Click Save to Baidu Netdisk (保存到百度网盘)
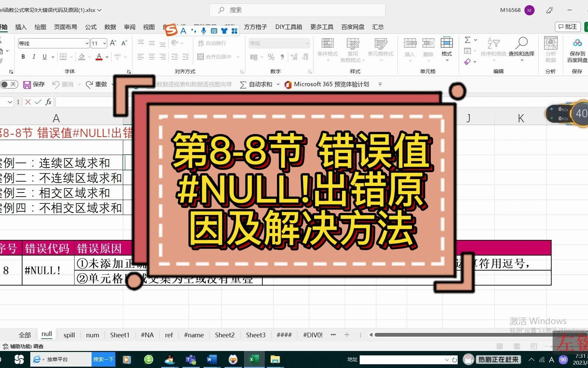The height and width of the screenshot is (368, 588). click(577, 50)
